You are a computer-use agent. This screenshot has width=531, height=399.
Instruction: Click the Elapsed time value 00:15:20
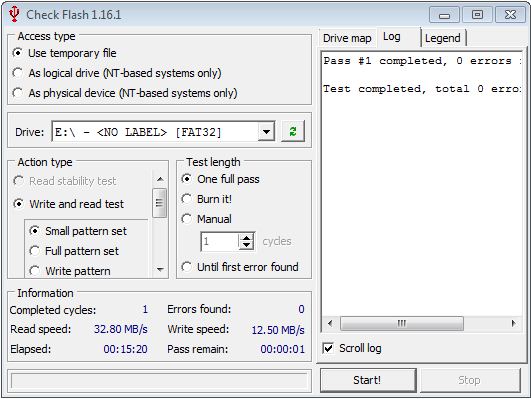[x=125, y=349]
